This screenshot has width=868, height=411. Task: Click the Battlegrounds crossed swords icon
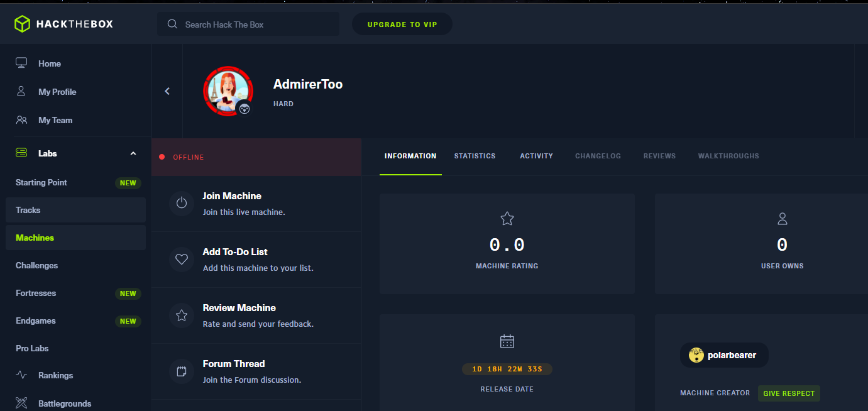pos(21,403)
